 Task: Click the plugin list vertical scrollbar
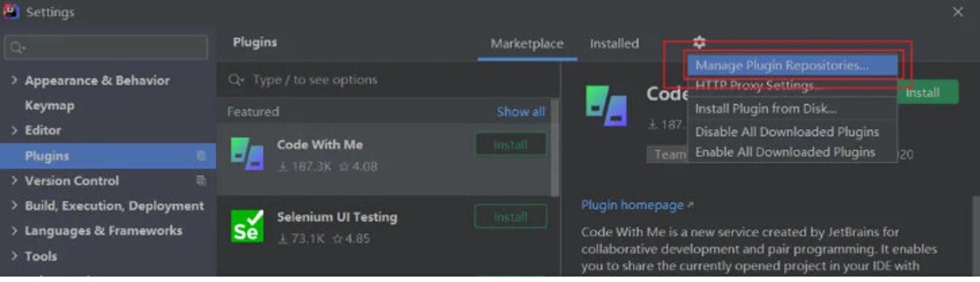tap(555, 147)
